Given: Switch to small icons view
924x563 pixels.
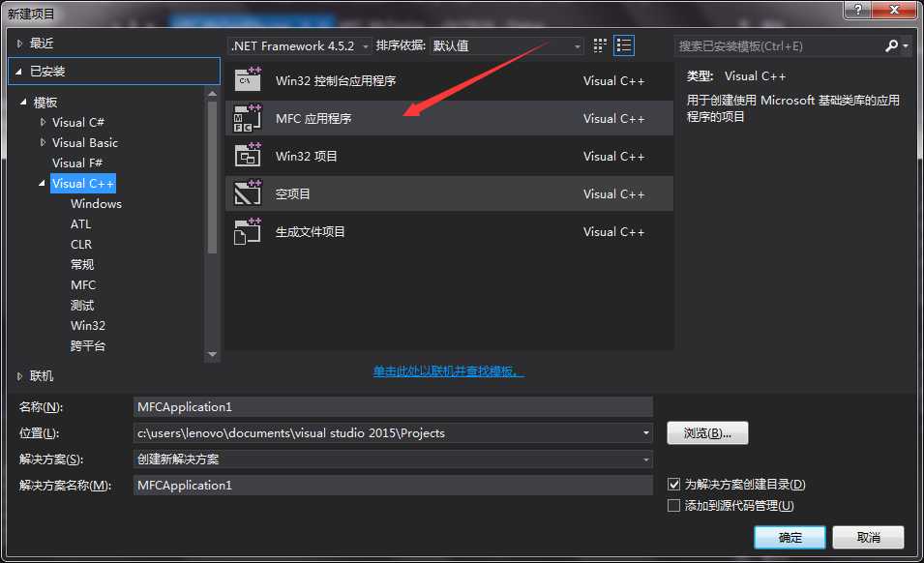Looking at the screenshot, I should (x=598, y=44).
